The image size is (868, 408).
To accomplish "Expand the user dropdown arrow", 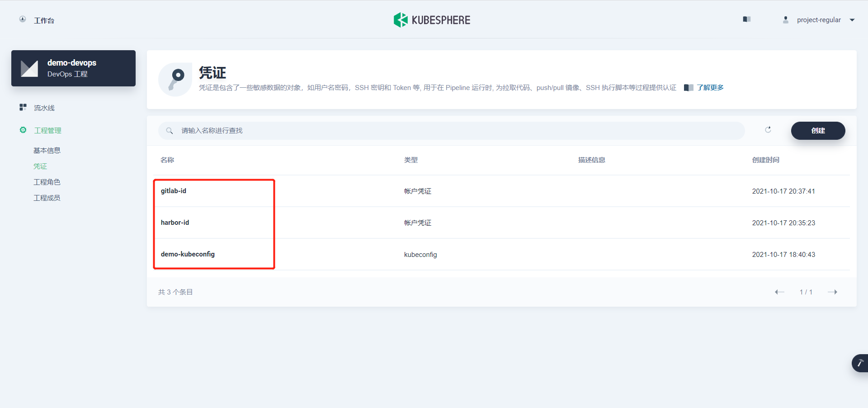I will point(852,20).
